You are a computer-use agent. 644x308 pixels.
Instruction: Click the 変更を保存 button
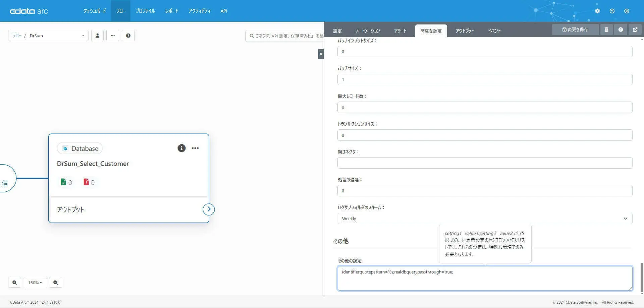point(575,29)
